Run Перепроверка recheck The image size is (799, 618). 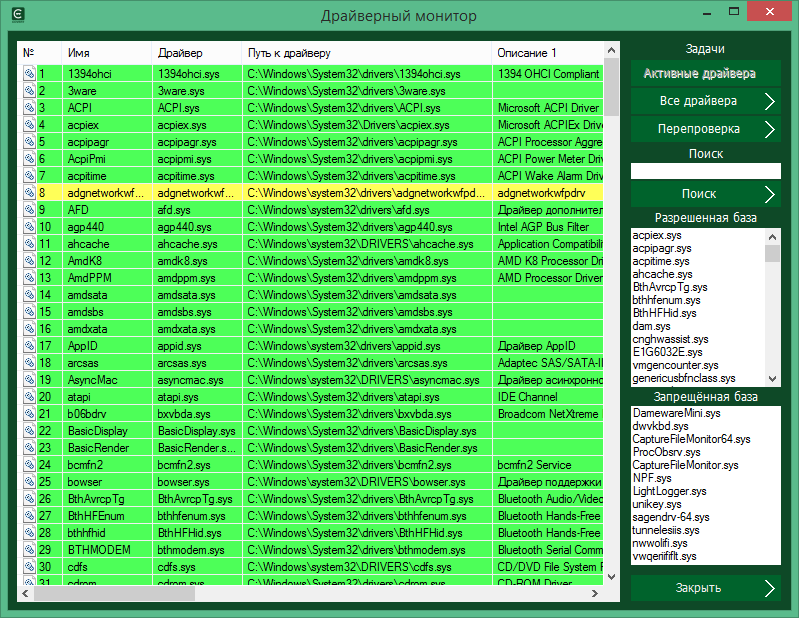[x=705, y=129]
